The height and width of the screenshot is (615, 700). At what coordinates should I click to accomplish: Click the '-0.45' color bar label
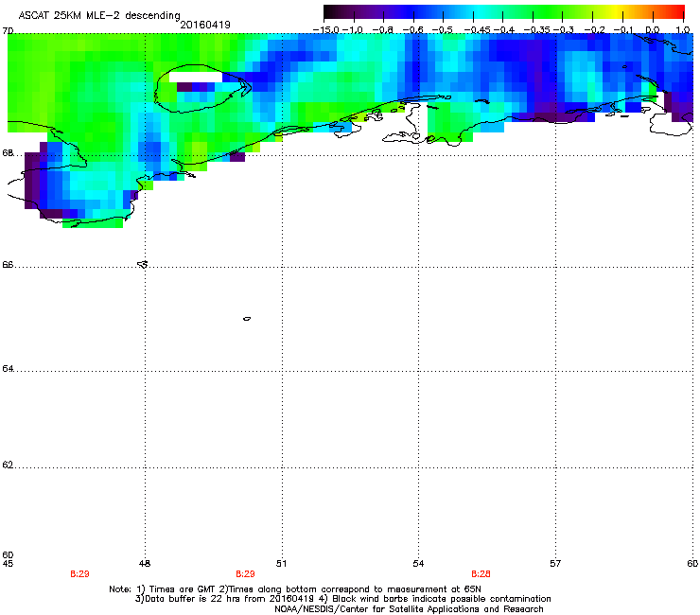[478, 30]
